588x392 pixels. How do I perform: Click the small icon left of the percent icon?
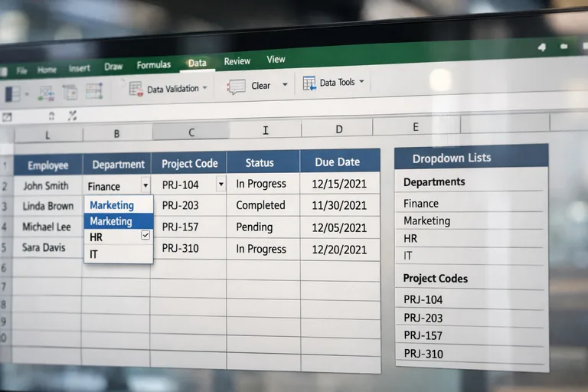click(x=52, y=116)
